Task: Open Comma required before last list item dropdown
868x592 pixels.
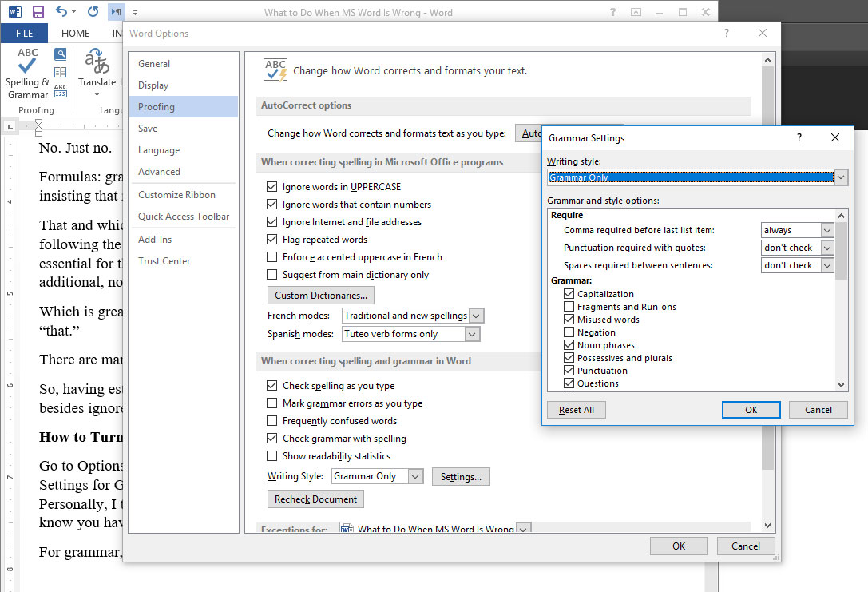Action: [x=827, y=230]
